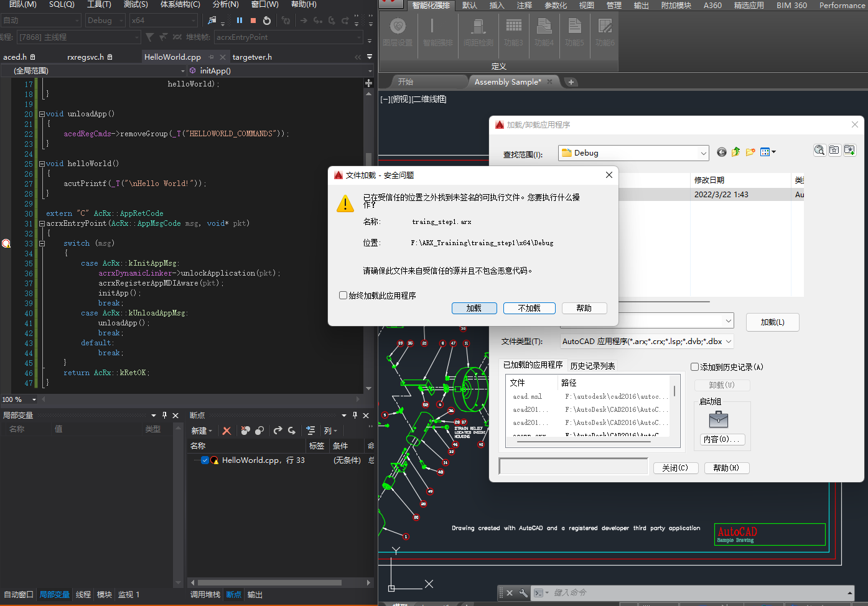Uncheck the HelloWorld.cpp line 33 breakpoint

(x=205, y=460)
